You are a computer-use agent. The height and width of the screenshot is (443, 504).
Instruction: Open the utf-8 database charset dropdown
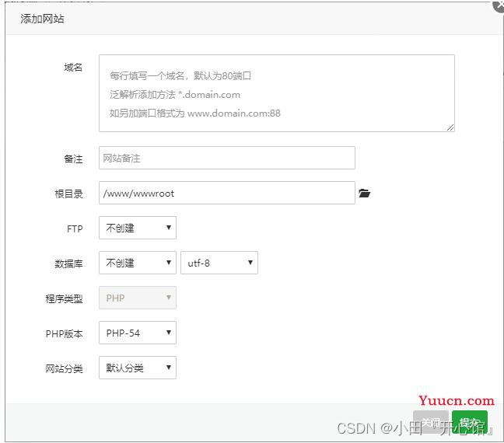point(219,263)
